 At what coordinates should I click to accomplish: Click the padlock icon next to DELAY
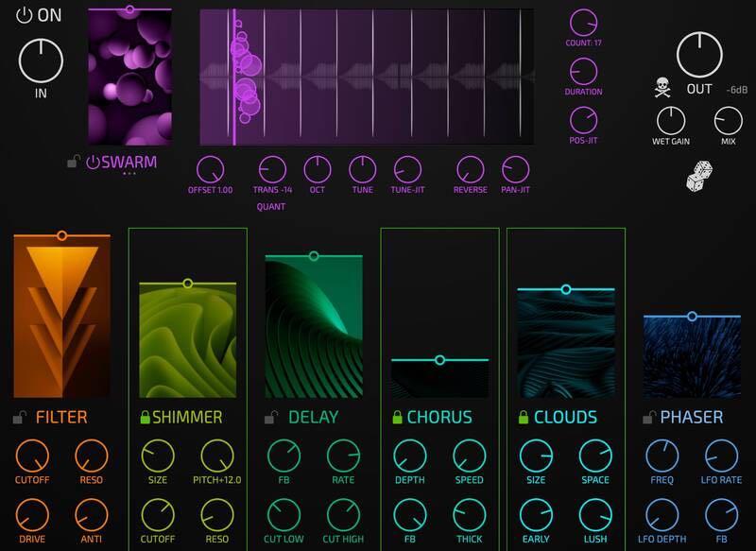270,418
